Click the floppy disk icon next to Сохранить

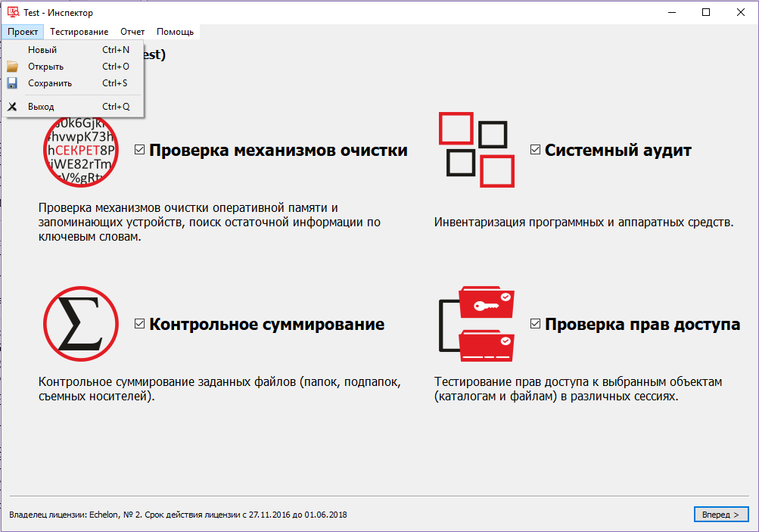coord(12,82)
